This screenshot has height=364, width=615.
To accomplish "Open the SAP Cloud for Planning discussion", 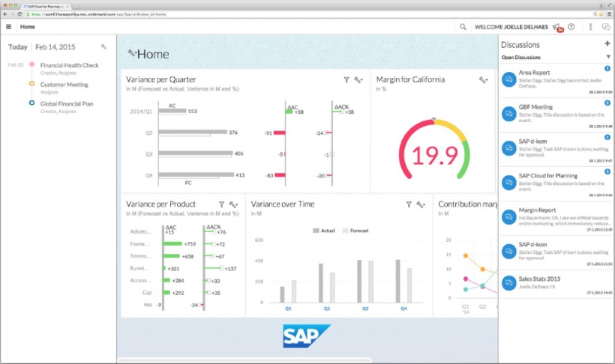I will click(556, 184).
